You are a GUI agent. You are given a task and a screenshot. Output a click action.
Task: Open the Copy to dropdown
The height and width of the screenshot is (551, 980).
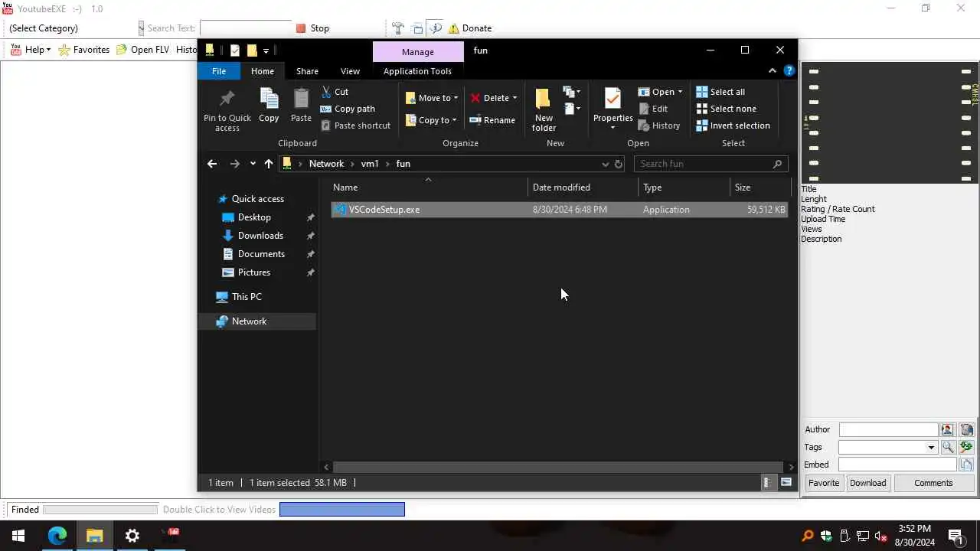click(x=431, y=120)
